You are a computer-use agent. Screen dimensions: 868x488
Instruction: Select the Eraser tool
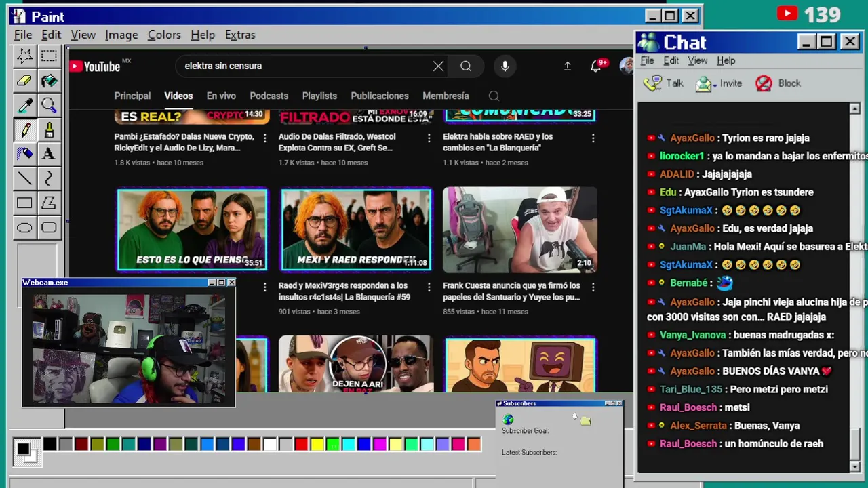(x=24, y=81)
